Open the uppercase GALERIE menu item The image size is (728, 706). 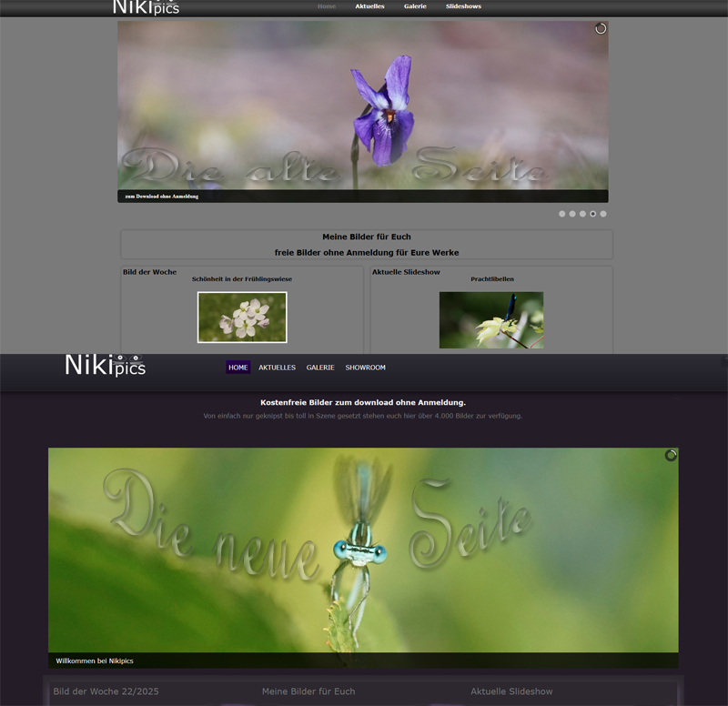(x=320, y=368)
